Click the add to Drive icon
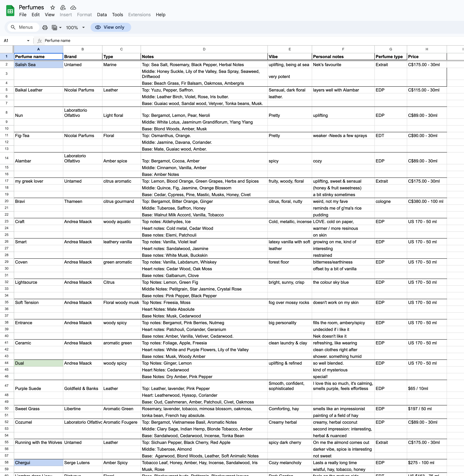This screenshot has height=476, width=464. tap(63, 8)
